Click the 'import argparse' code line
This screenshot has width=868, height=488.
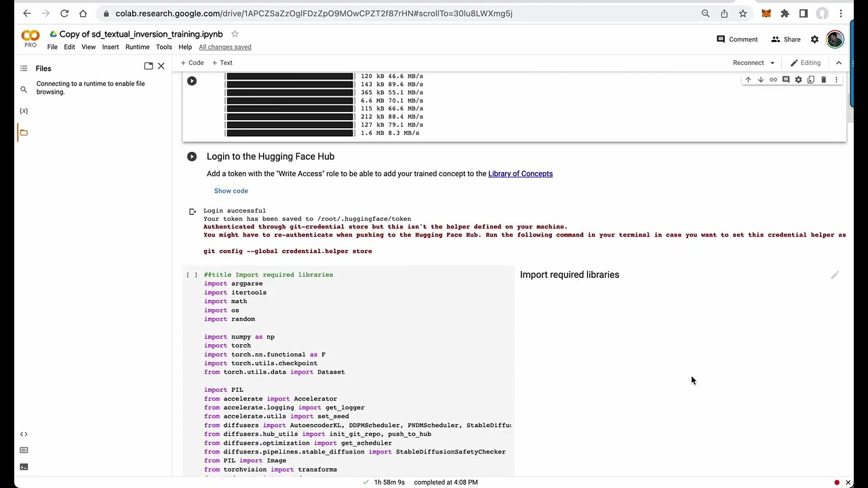point(233,284)
